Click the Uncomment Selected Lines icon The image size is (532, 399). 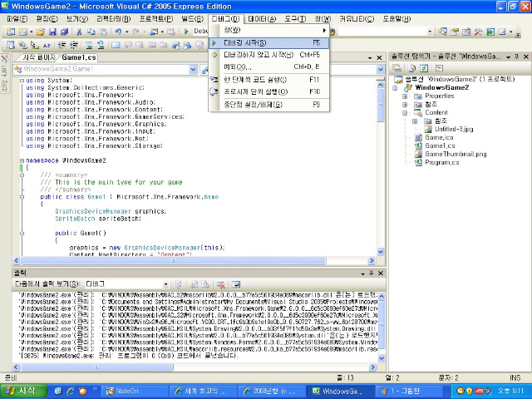point(101,45)
